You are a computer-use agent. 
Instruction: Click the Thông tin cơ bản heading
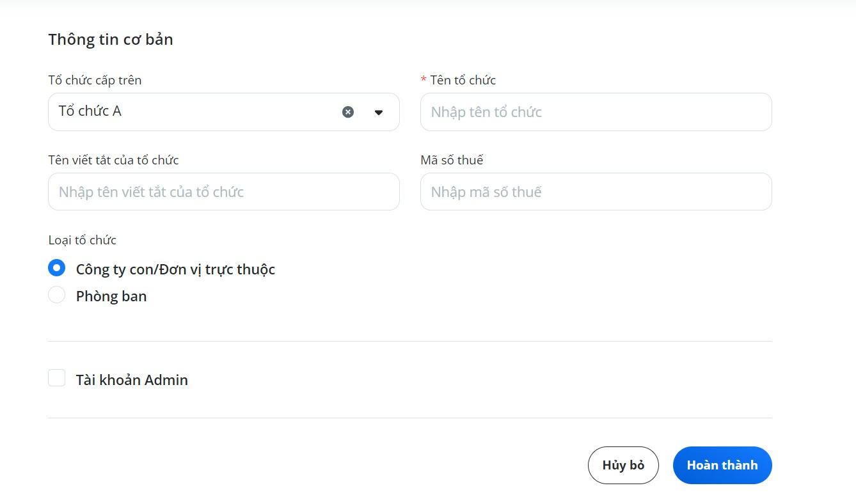[x=111, y=40]
